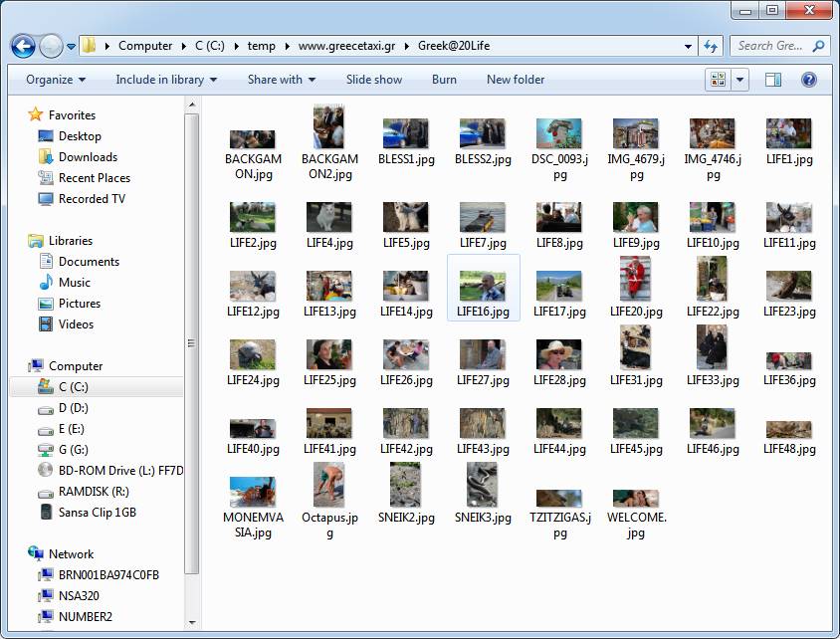
Task: Select the Sansa Clip 1GB device
Action: pos(97,512)
